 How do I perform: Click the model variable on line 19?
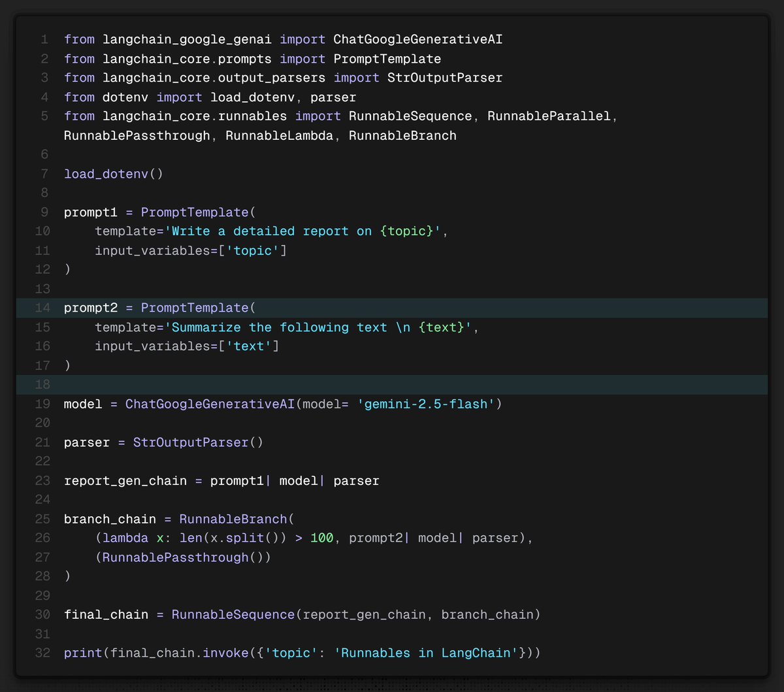click(x=83, y=404)
